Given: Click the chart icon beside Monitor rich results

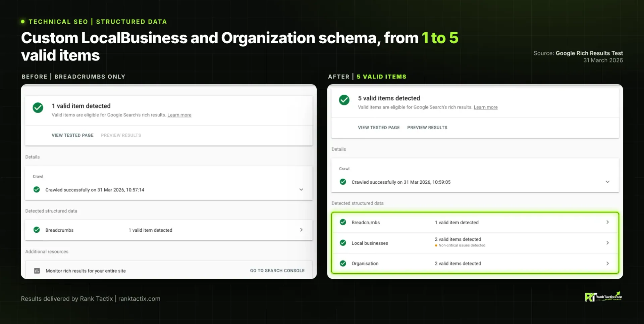Looking at the screenshot, I should coord(37,271).
